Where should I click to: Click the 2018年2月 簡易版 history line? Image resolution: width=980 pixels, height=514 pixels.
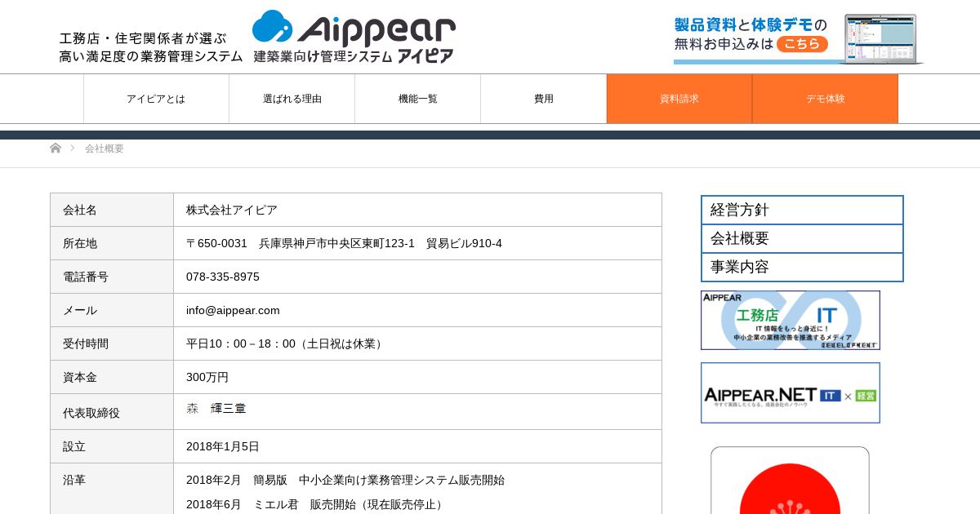point(345,480)
